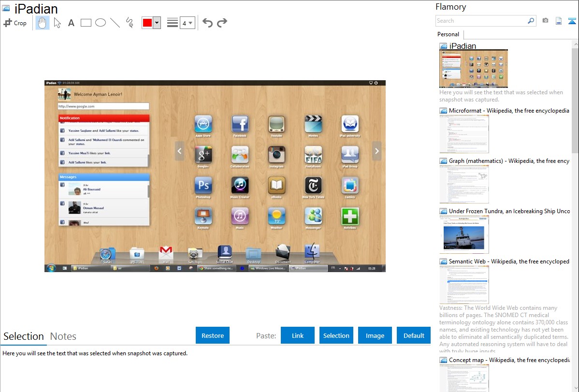Pick the freehand scribble tool
579x392 pixels.
[x=130, y=23]
